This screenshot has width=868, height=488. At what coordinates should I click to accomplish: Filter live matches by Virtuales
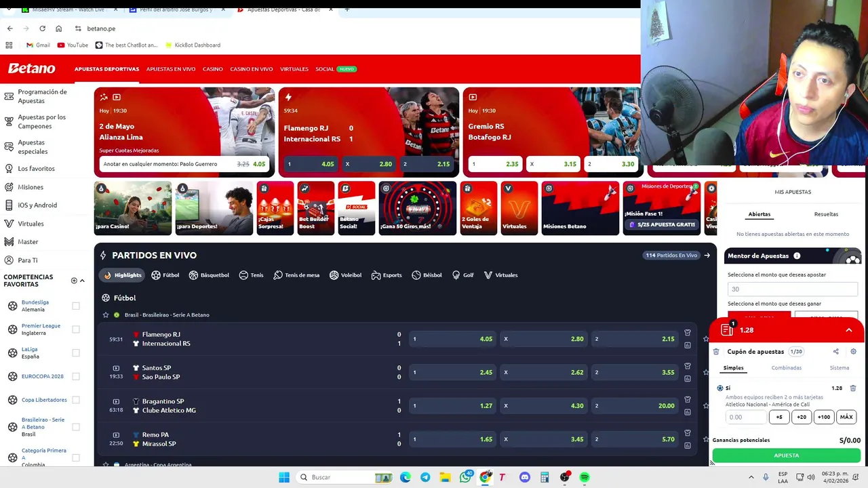pyautogui.click(x=500, y=275)
